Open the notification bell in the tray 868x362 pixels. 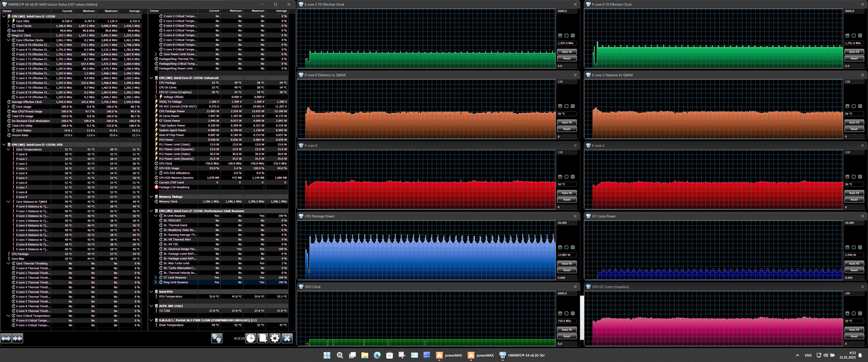[860, 355]
